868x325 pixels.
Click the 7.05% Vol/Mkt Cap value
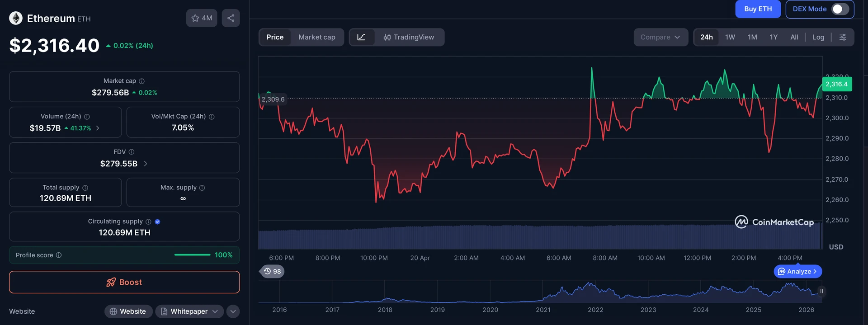(x=183, y=128)
